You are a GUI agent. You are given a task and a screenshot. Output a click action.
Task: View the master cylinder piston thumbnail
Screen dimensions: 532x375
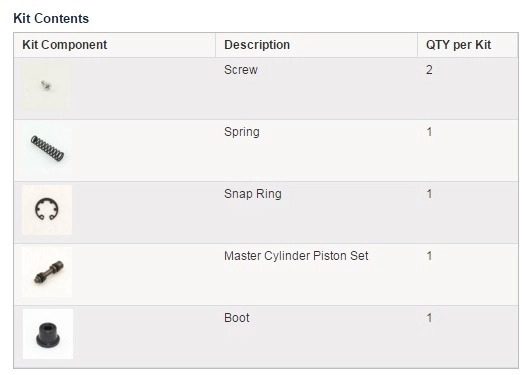coord(47,272)
